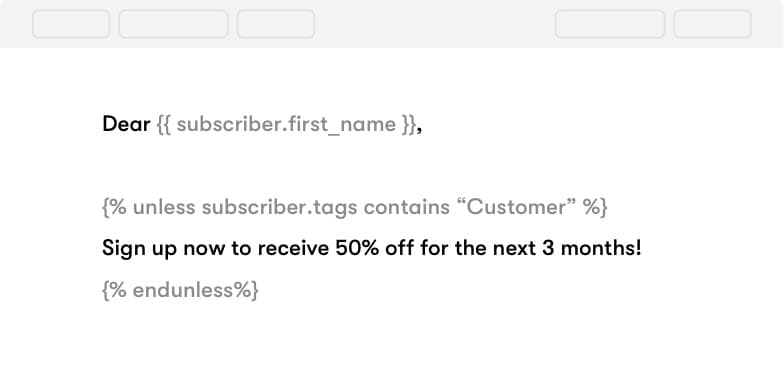Click the word receive in the offer line
This screenshot has height=376, width=784.
pos(293,248)
